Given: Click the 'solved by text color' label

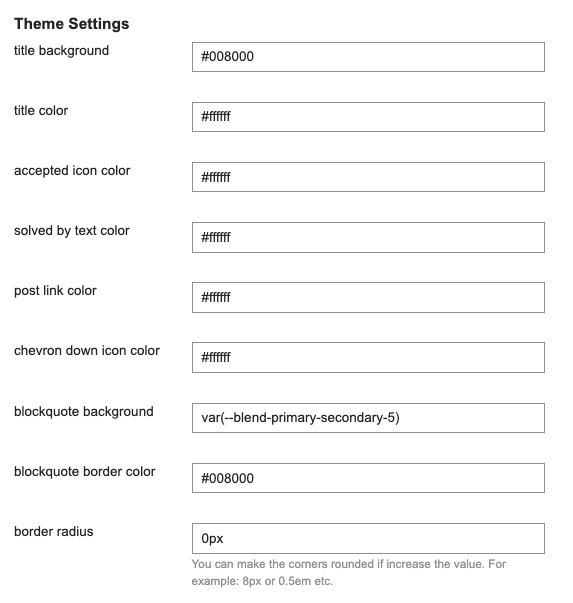Looking at the screenshot, I should [x=72, y=231].
